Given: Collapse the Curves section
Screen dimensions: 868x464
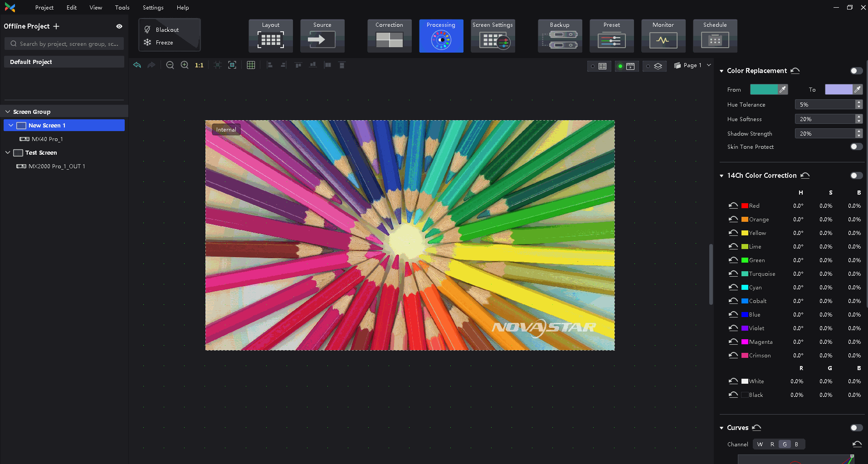Looking at the screenshot, I should pyautogui.click(x=722, y=428).
